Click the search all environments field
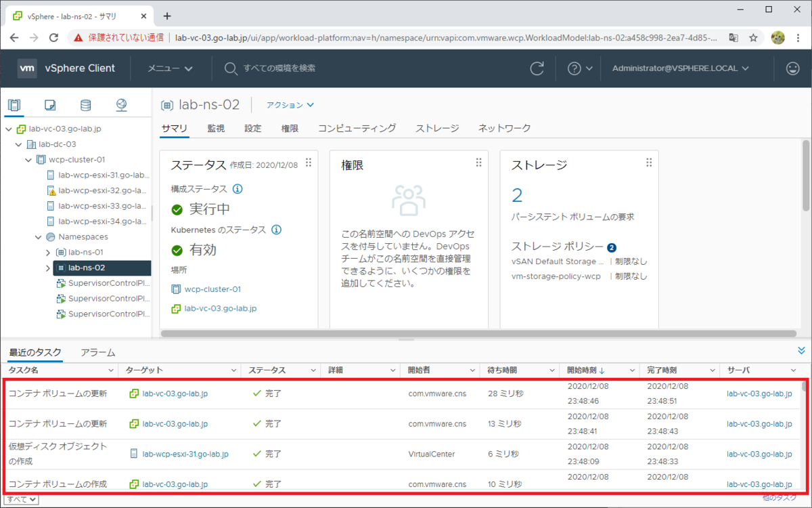This screenshot has width=812, height=508. tap(279, 68)
